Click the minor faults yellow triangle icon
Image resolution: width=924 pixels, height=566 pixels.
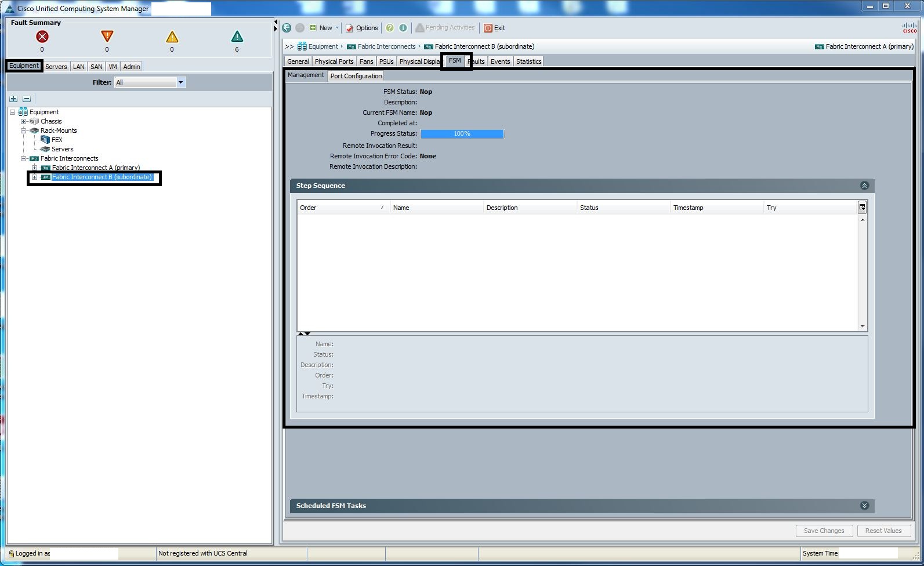tap(172, 37)
